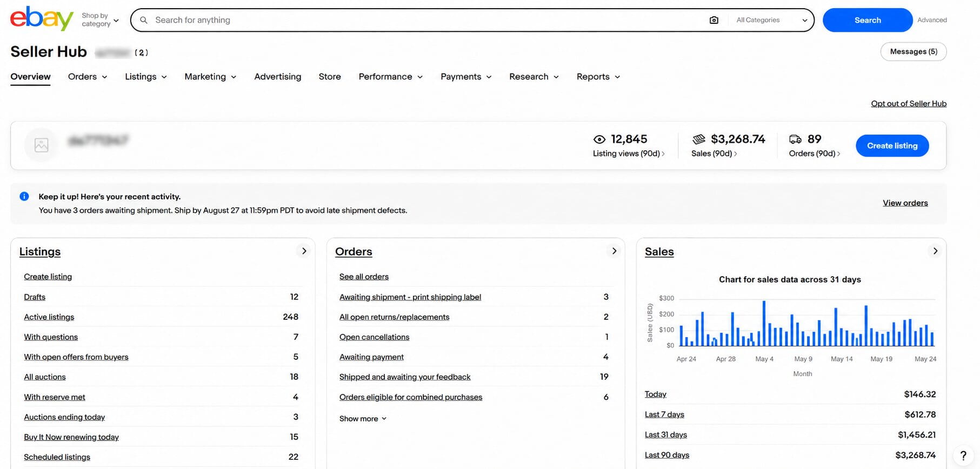
Task: Click the eye icon beside listing views
Action: coord(599,139)
